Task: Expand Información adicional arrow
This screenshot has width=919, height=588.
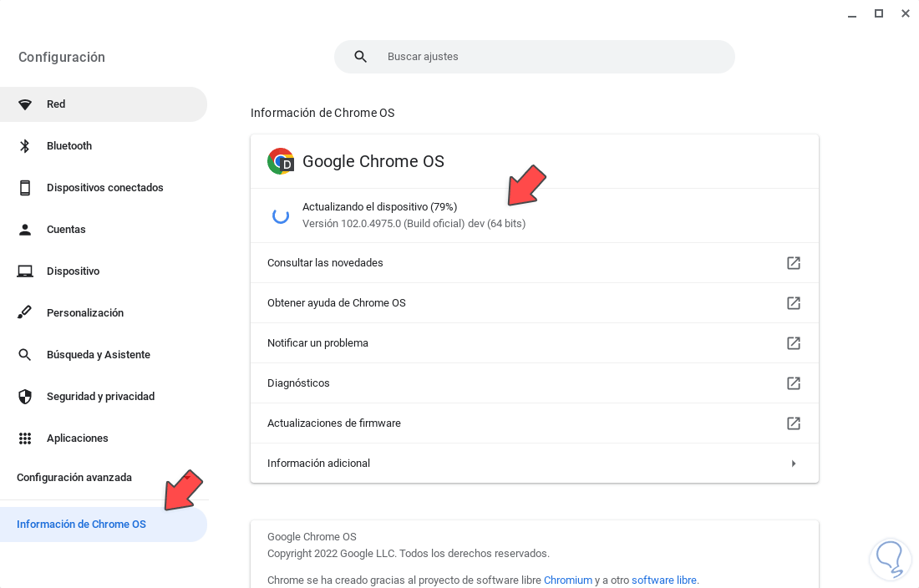Action: click(x=794, y=464)
